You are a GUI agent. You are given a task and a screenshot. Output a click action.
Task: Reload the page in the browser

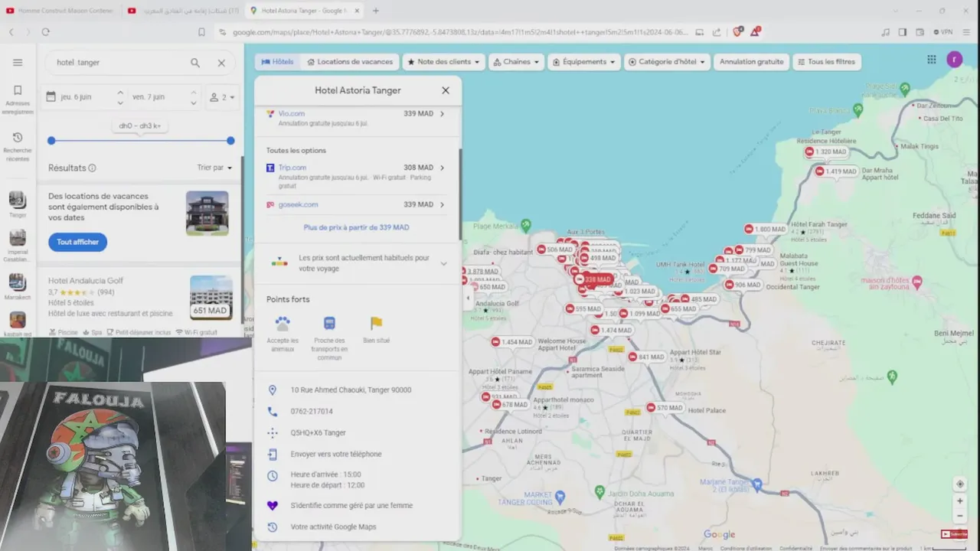point(46,32)
